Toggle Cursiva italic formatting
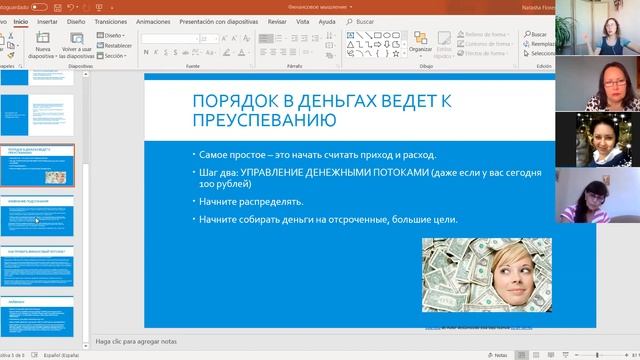Viewport: 640px width, 360px height. pos(156,52)
